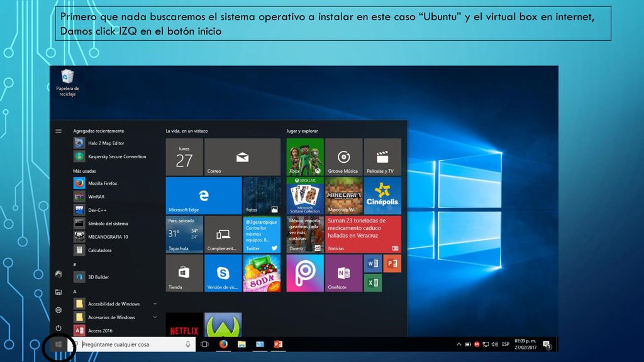644x362 pixels.
Task: Launch Candy Crush Soda tile
Action: 262,273
